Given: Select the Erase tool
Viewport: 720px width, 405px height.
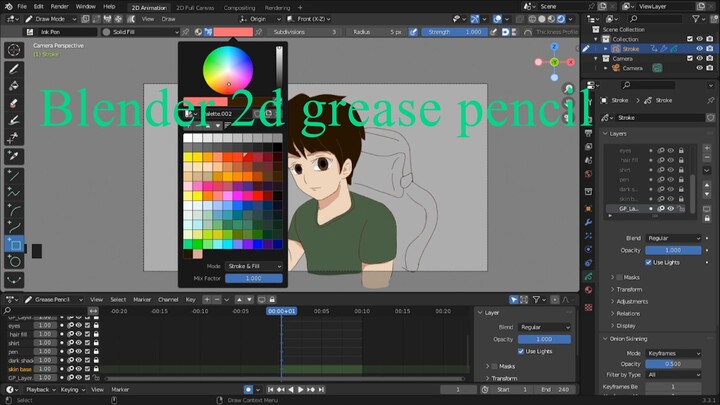Looking at the screenshot, I should (14, 103).
